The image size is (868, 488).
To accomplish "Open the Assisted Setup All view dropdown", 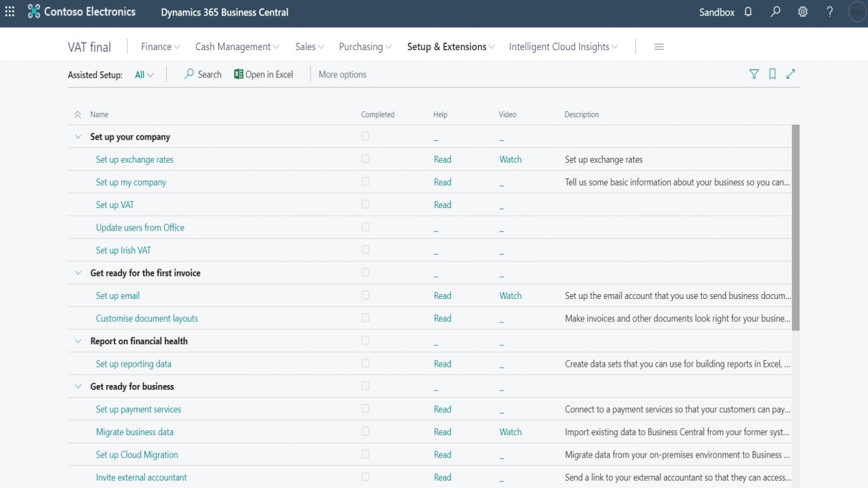I will coord(144,75).
